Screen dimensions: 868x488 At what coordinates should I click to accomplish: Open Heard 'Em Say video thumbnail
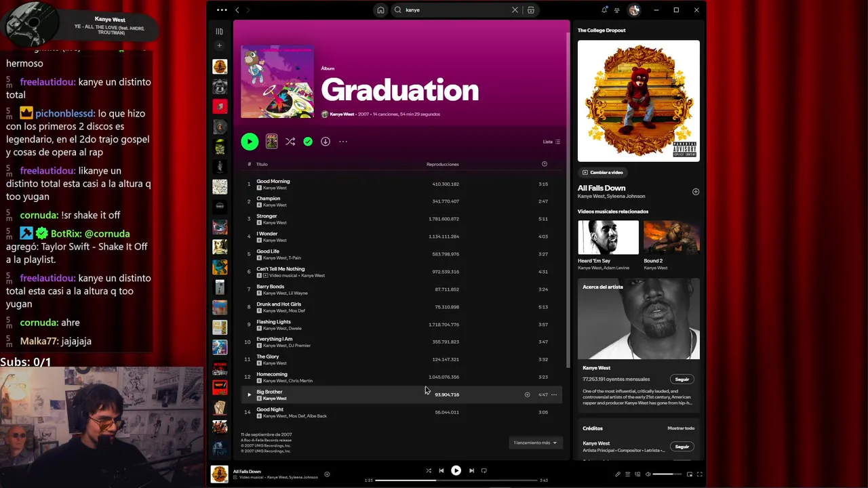pos(608,237)
